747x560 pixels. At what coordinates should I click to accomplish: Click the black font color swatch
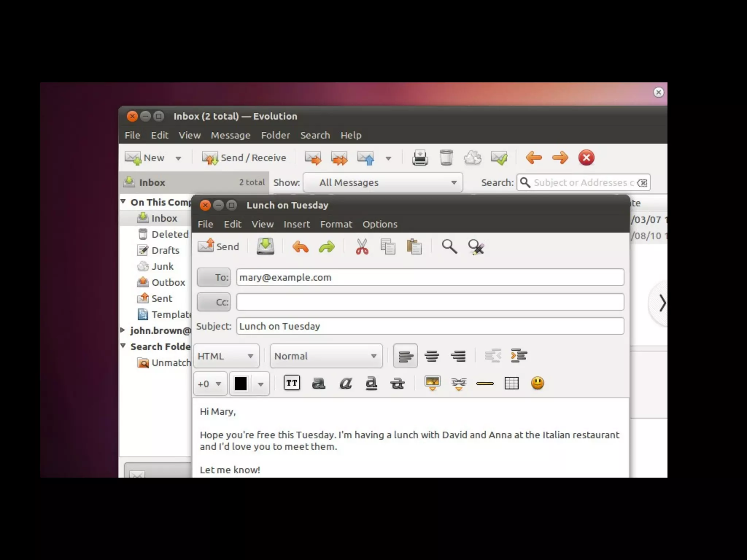[x=241, y=384]
